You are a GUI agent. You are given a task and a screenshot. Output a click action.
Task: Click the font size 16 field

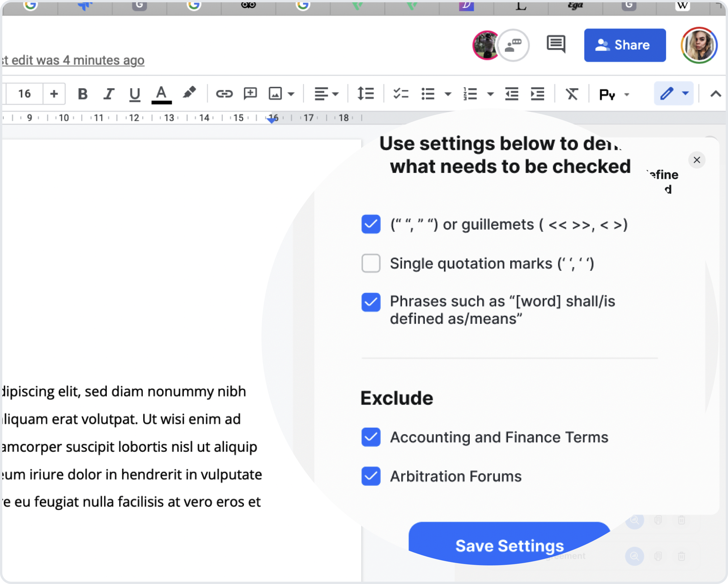25,94
